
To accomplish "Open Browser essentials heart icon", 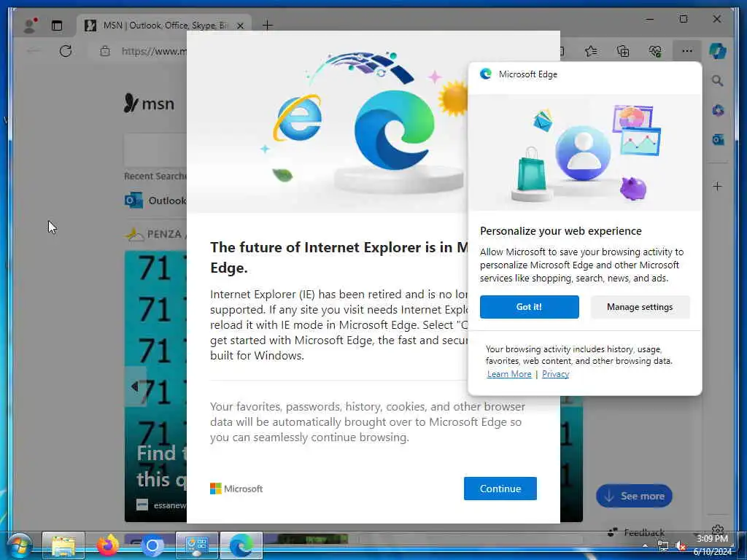I will (x=655, y=51).
